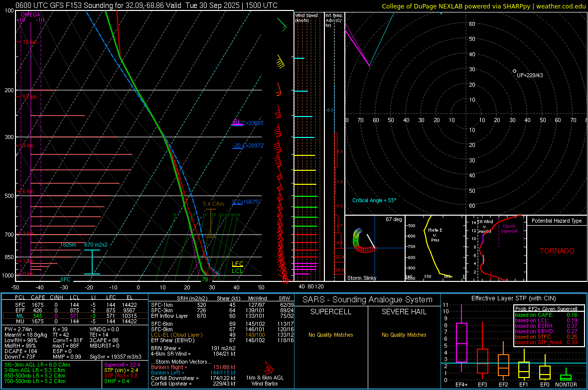The height and width of the screenshot is (390, 588).
Task: Click the 'SARS - Sounding Analogue System' heading
Action: [368, 299]
